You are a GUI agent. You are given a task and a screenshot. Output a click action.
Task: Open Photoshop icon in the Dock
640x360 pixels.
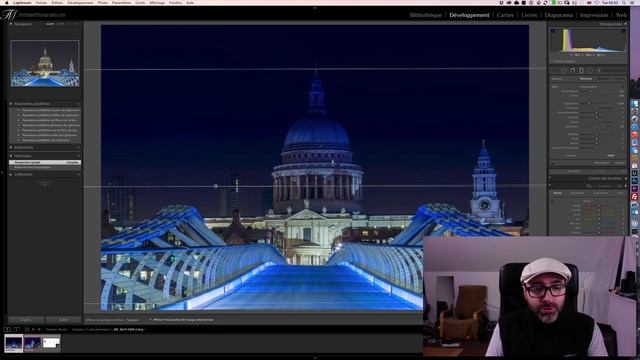(x=635, y=181)
